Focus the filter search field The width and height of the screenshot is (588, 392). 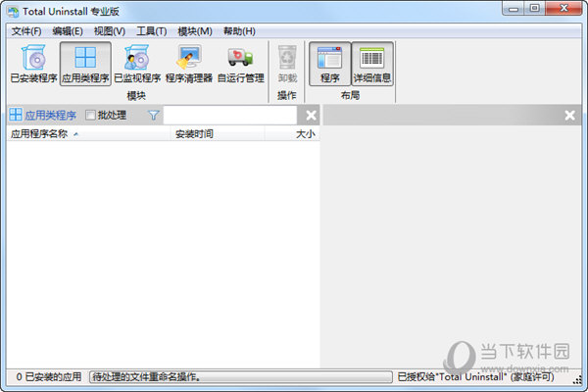[230, 116]
